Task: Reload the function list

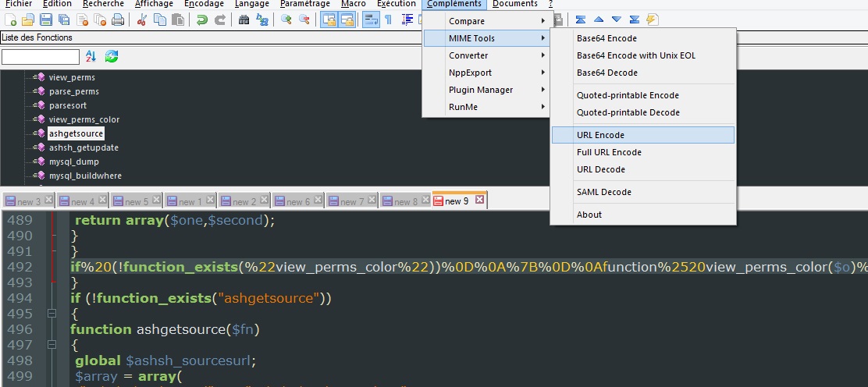Action: 112,56
